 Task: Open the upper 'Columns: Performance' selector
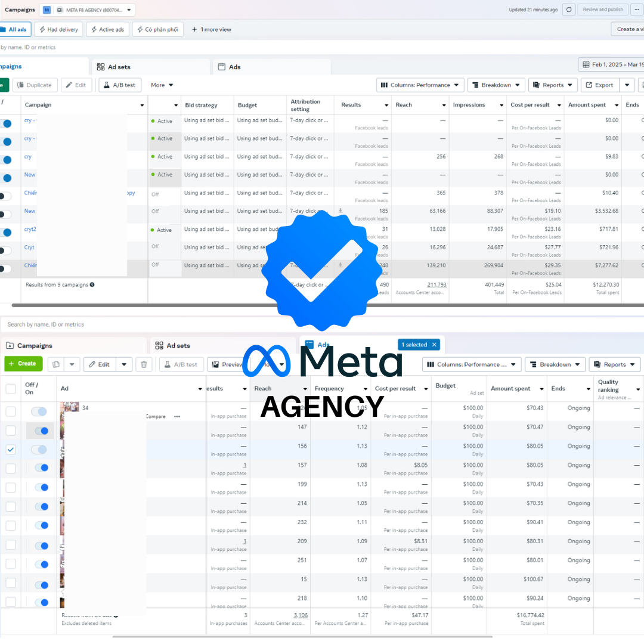(420, 85)
